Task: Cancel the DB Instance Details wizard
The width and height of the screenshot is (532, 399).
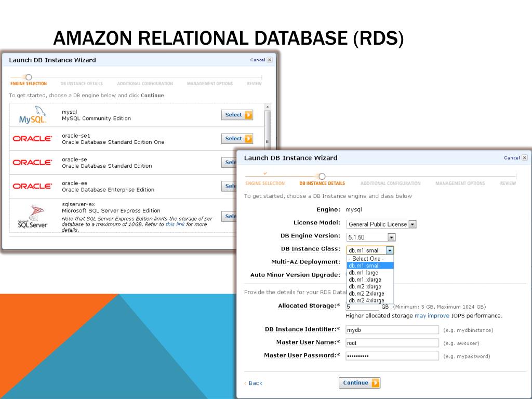Action: [x=512, y=158]
